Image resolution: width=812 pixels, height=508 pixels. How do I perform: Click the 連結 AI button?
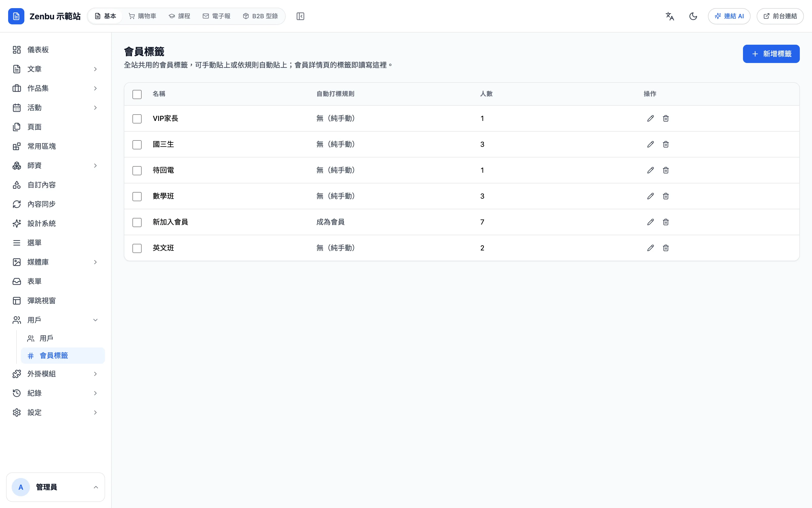[729, 16]
